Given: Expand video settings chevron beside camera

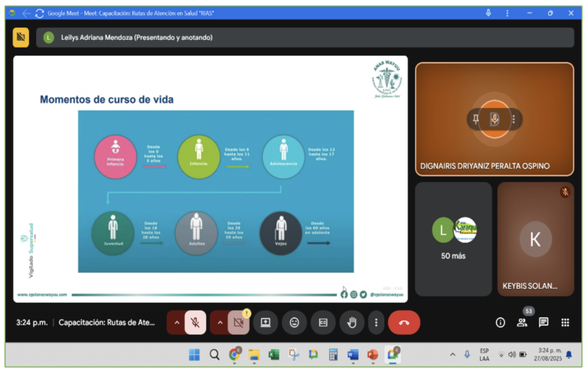Looking at the screenshot, I should pos(220,322).
